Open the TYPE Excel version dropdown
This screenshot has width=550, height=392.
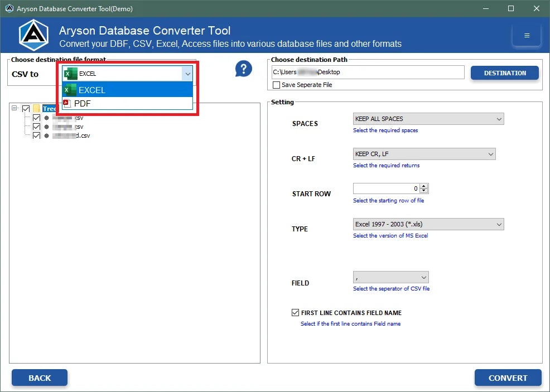point(428,224)
